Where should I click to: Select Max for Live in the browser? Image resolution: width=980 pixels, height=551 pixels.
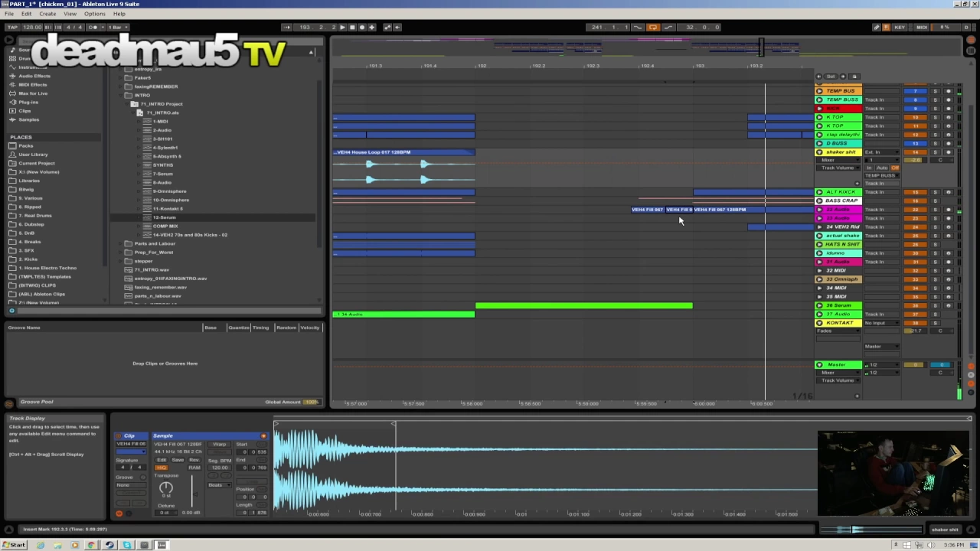(33, 93)
